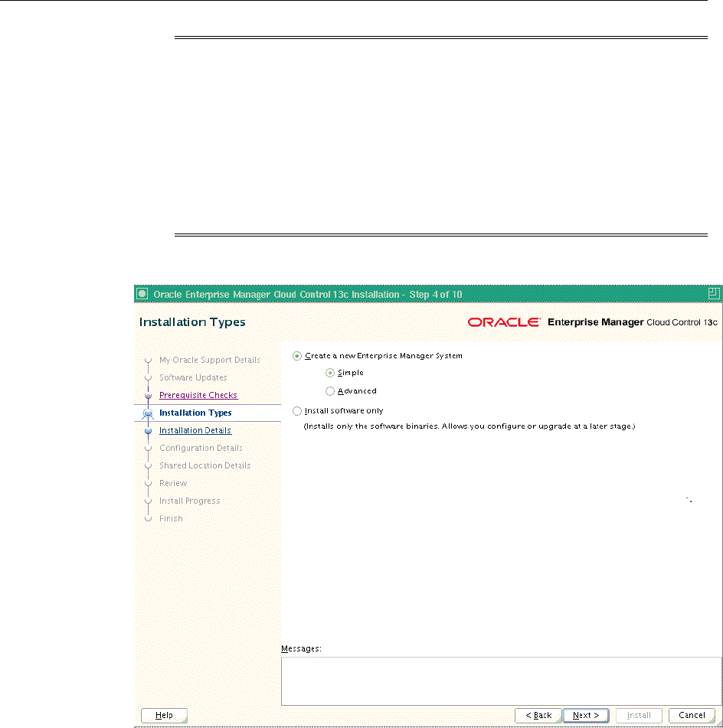
Task: Cancel the installation
Action: coord(692,716)
